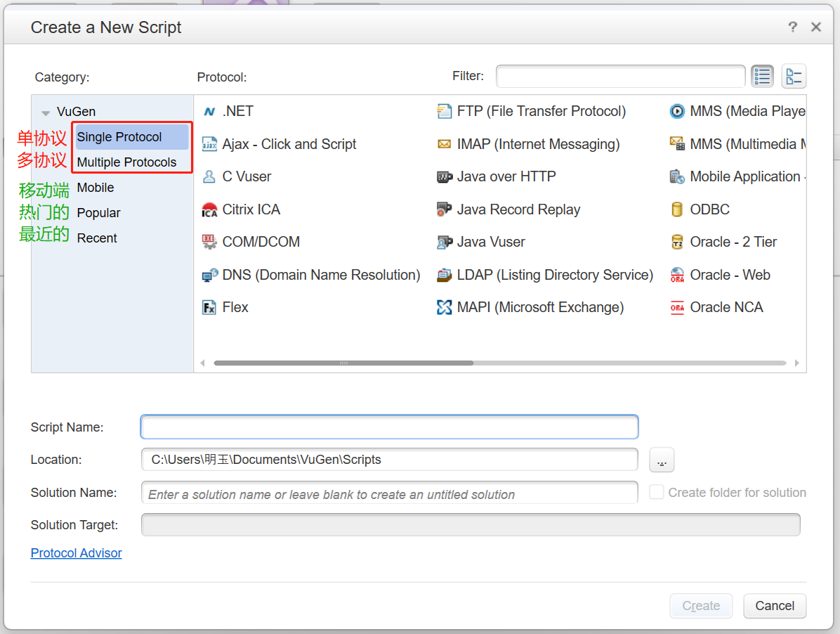
Task: Cancel the new script dialog
Action: (775, 606)
